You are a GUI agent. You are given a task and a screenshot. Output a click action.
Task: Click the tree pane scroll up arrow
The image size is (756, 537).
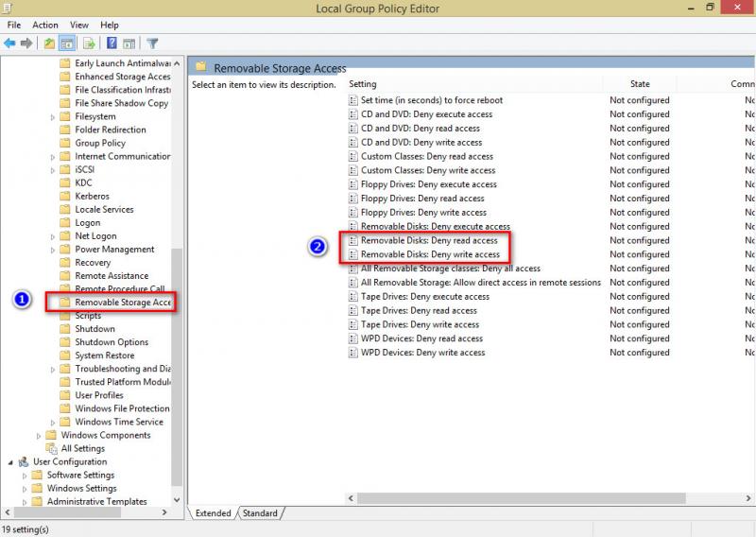[x=177, y=63]
